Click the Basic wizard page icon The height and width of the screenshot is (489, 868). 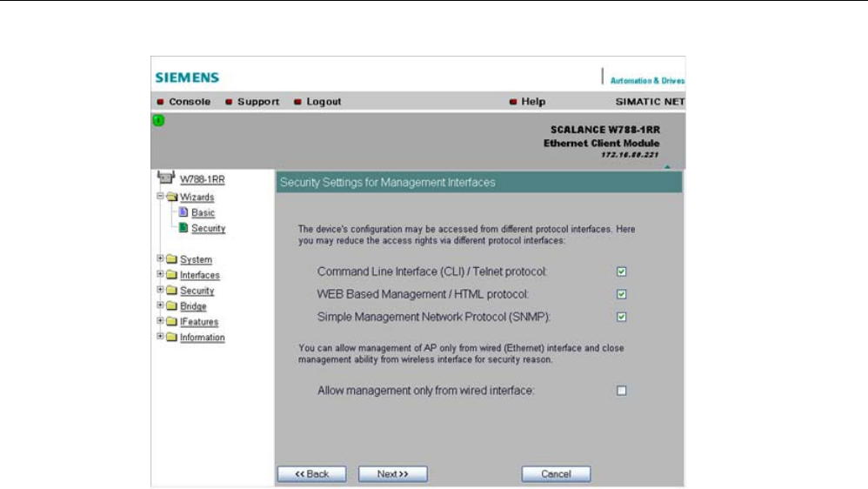click(184, 212)
